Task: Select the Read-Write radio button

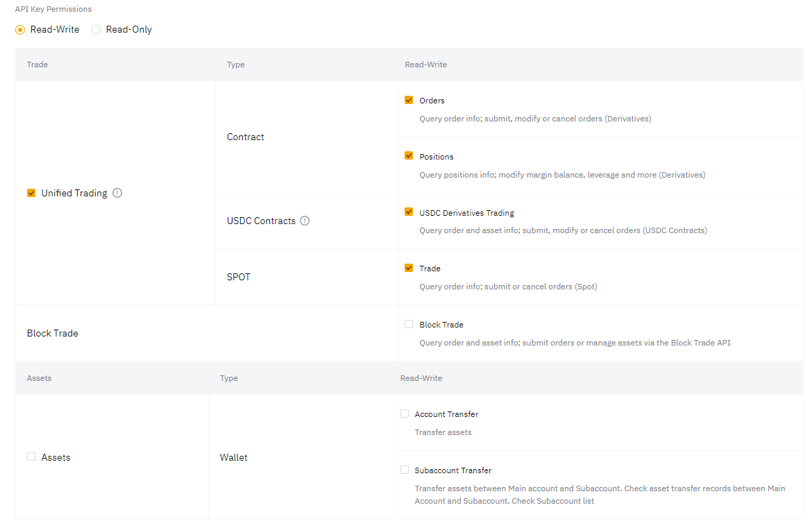Action: click(x=20, y=30)
